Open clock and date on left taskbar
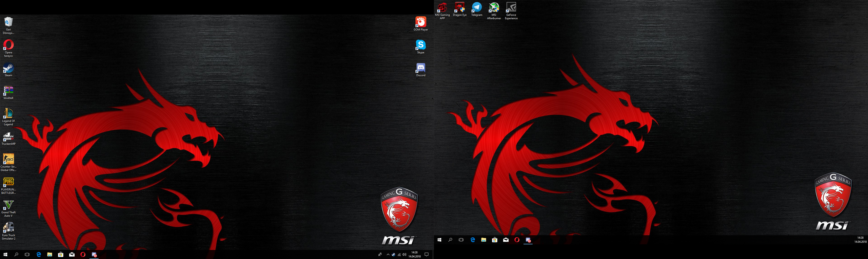Screen dimensions: 868x259 [414, 255]
